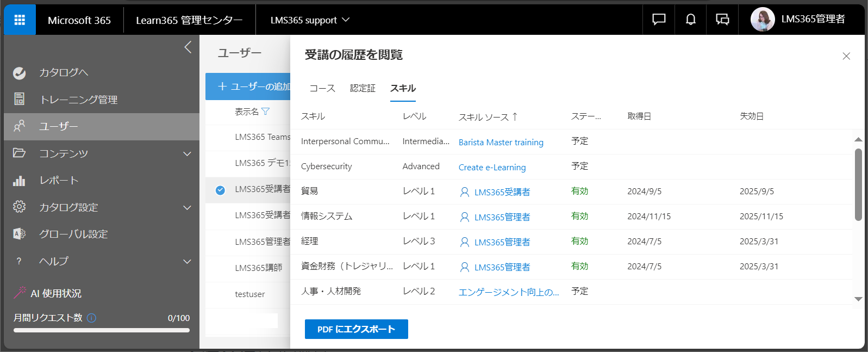Click the Microsoft 365 header link
This screenshot has width=868, height=352.
[79, 20]
